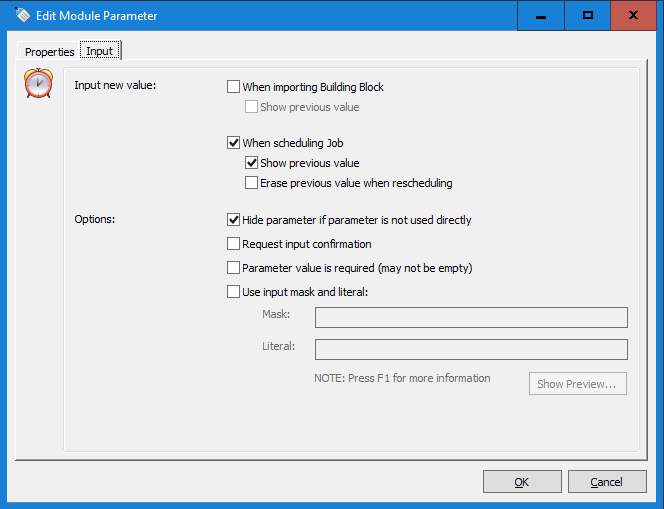Minimize the Edit Module Parameter window
664x509 pixels.
pyautogui.click(x=541, y=16)
